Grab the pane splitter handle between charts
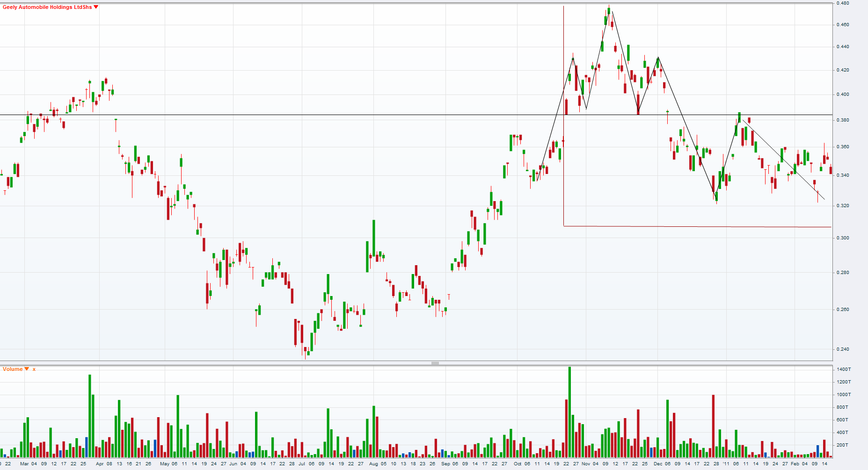The image size is (868, 470). click(x=435, y=363)
